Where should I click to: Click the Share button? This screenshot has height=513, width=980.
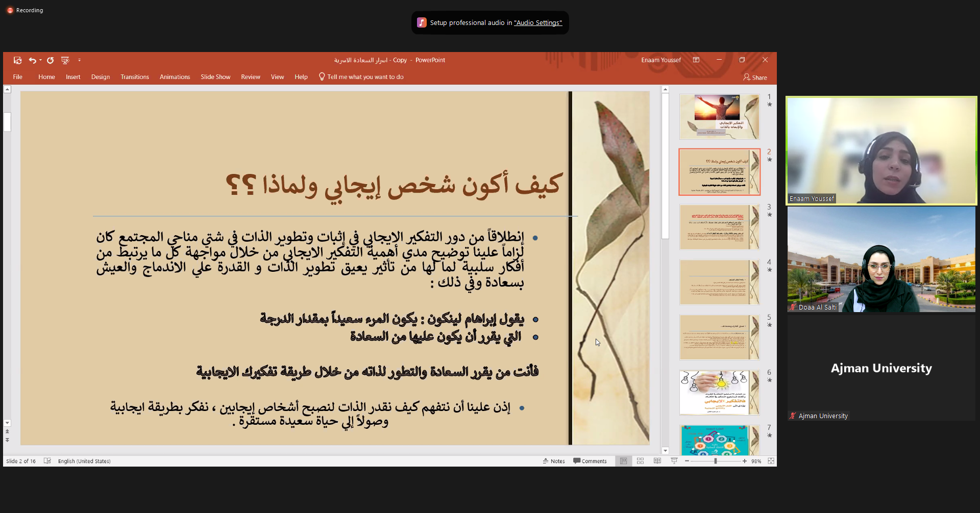(755, 78)
